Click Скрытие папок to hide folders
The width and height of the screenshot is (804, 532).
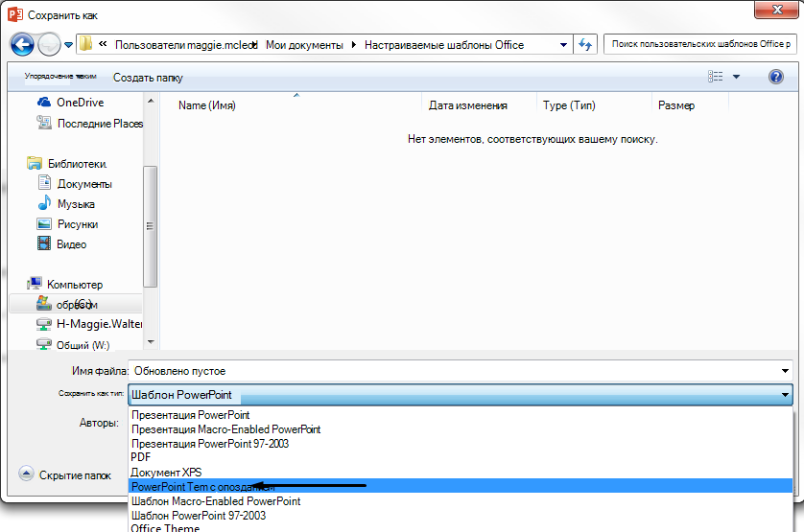pos(65,475)
